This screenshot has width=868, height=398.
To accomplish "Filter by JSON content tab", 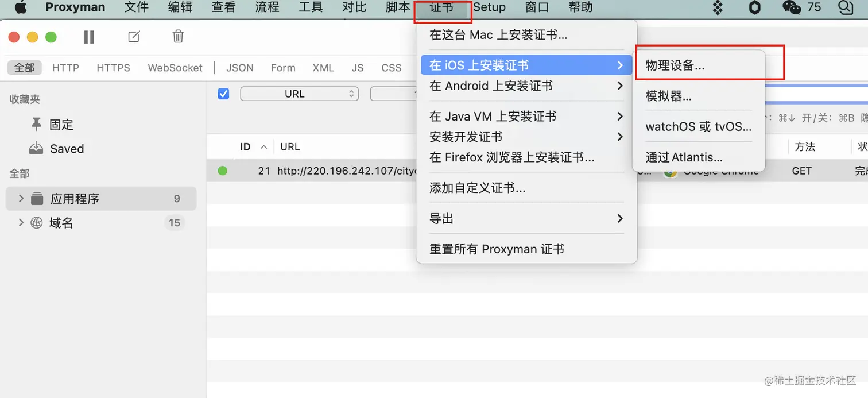I will click(x=240, y=68).
